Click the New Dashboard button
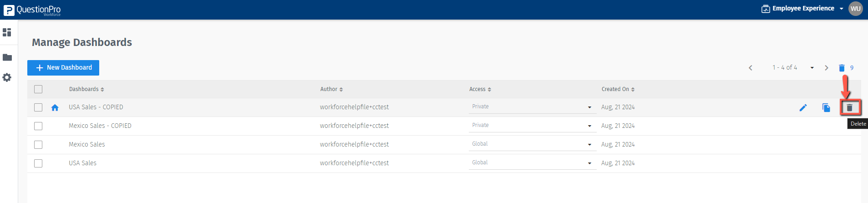The height and width of the screenshot is (203, 868). [63, 68]
